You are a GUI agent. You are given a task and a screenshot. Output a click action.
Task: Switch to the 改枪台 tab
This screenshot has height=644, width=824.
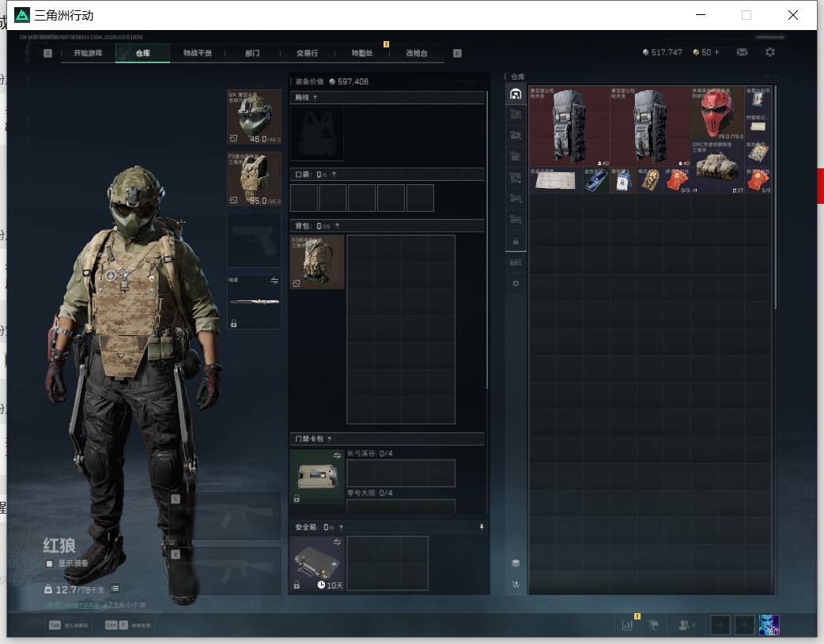tap(417, 53)
